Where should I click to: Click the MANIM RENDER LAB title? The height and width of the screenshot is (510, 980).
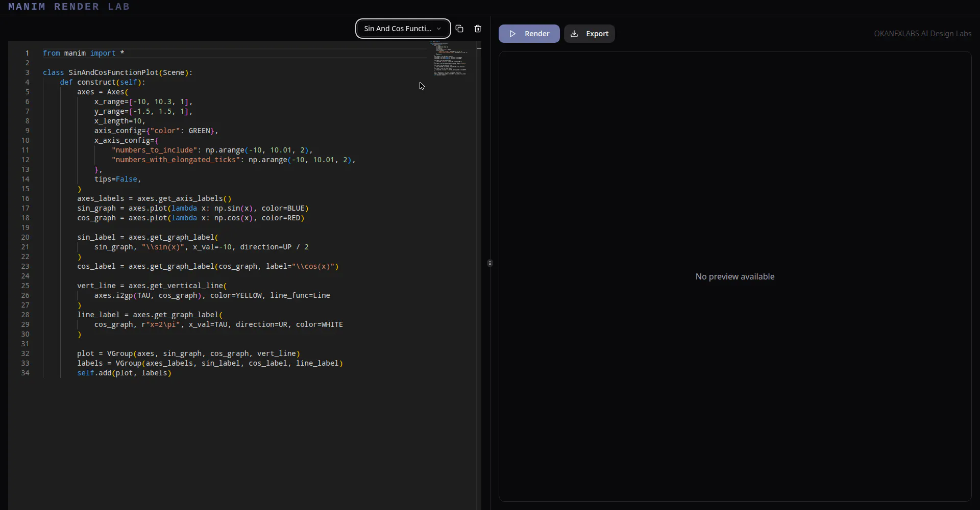click(x=69, y=7)
